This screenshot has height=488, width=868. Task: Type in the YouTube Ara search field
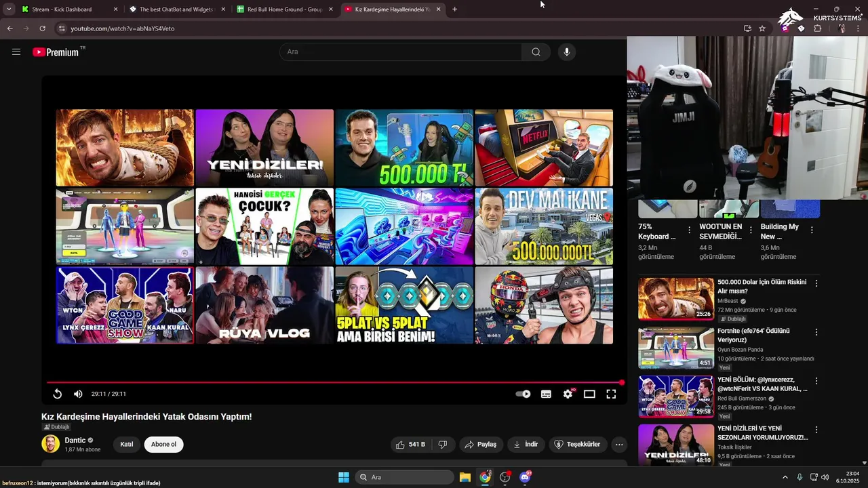click(x=400, y=52)
